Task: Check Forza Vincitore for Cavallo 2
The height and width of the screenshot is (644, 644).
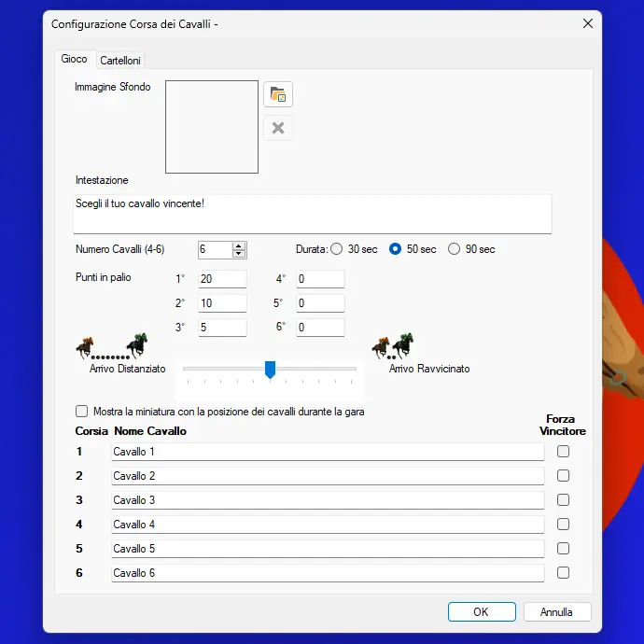Action: click(x=563, y=476)
